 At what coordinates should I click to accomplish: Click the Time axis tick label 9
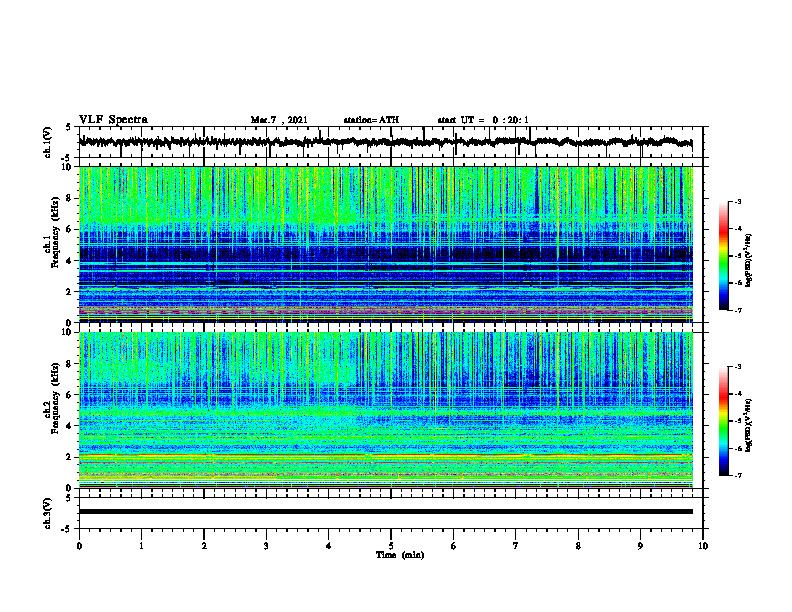pyautogui.click(x=640, y=546)
